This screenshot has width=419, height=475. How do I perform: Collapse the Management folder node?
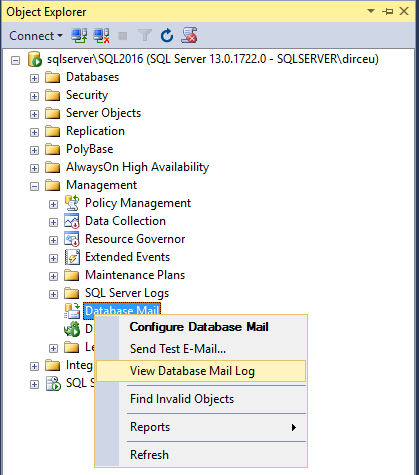click(x=34, y=186)
